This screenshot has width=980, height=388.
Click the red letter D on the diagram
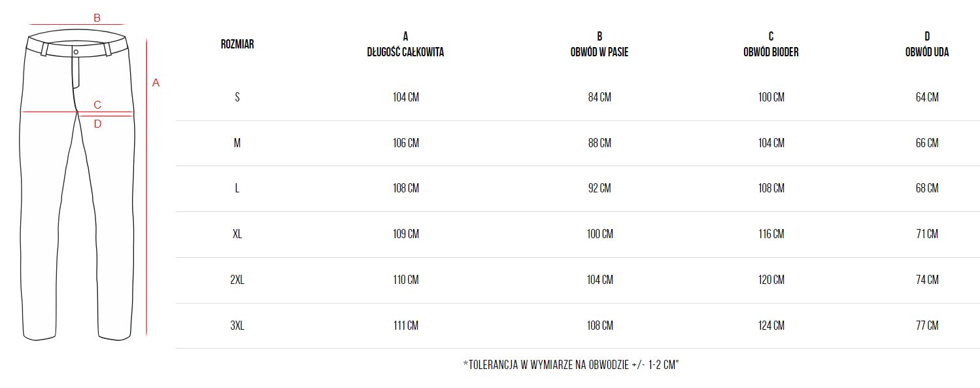tap(97, 124)
